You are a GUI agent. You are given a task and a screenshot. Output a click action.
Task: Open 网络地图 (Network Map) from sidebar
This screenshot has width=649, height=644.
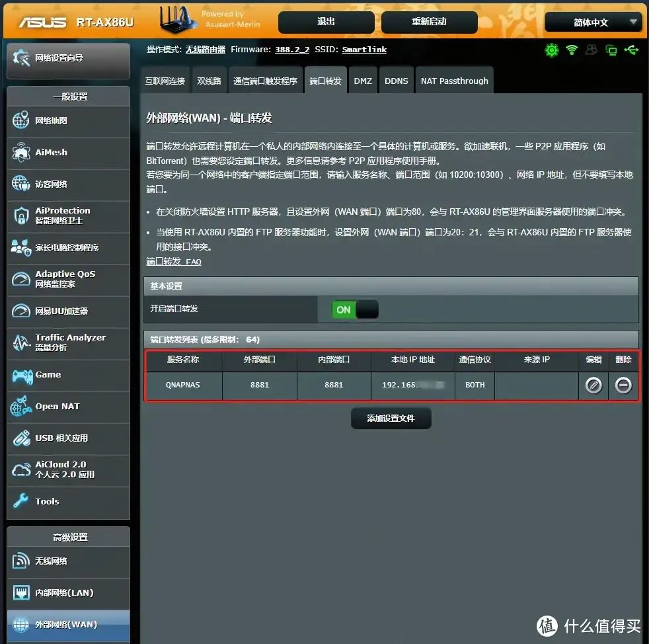(x=52, y=122)
